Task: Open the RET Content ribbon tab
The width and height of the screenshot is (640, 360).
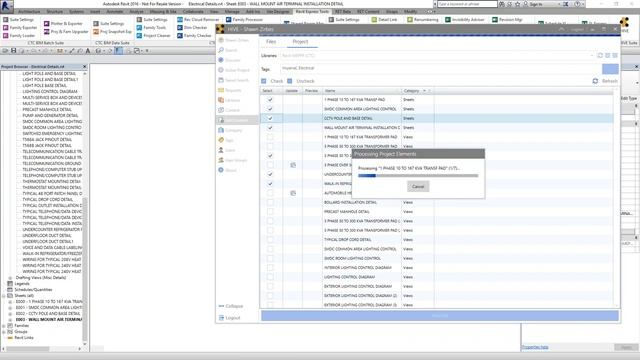Action: (x=368, y=11)
